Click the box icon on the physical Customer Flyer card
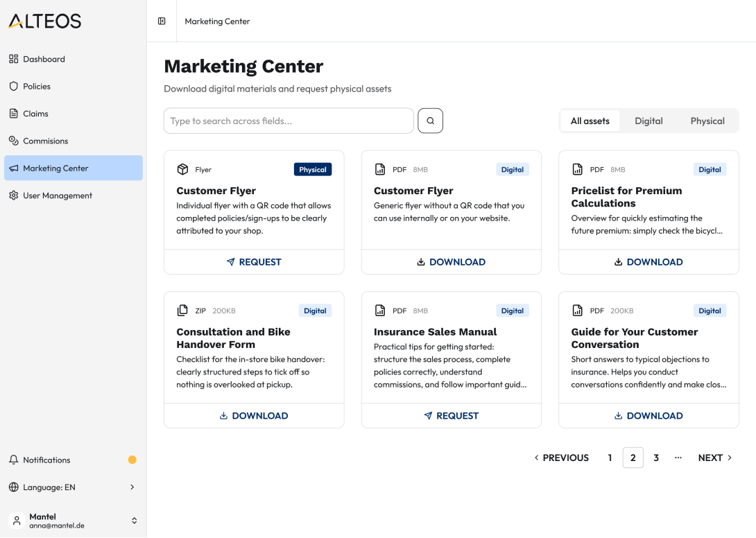756x538 pixels. (x=182, y=169)
